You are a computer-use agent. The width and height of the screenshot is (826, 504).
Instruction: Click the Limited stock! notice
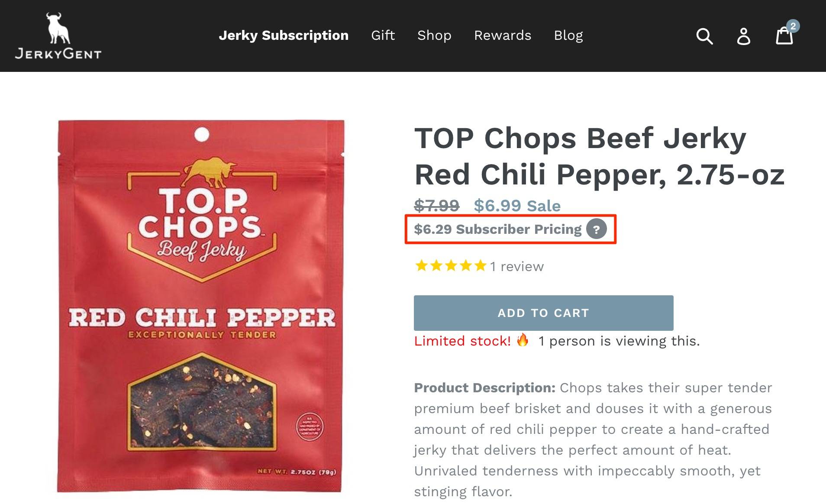coord(462,341)
